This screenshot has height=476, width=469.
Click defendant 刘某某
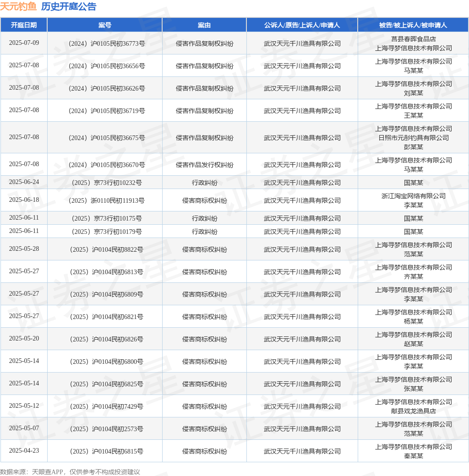click(x=414, y=93)
